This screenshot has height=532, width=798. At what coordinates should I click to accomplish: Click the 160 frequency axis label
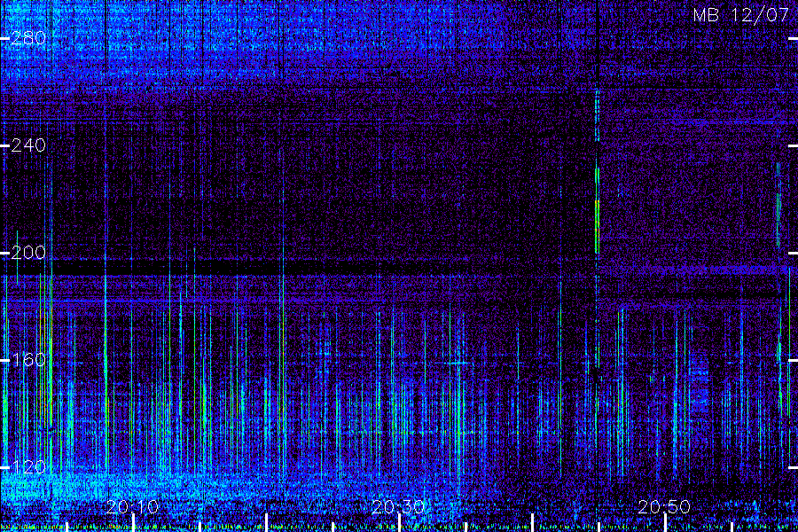tap(28, 361)
